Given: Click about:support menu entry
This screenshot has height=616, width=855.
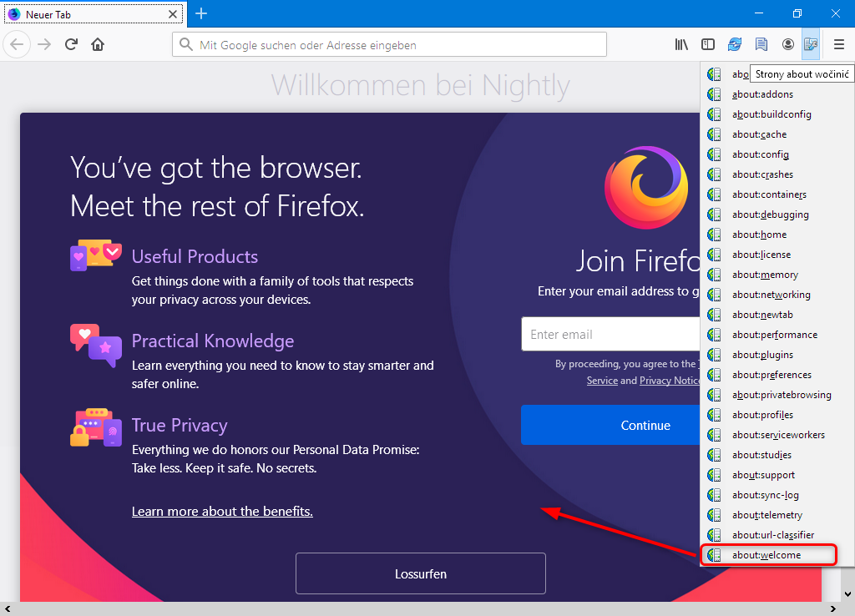Looking at the screenshot, I should pos(777,475).
